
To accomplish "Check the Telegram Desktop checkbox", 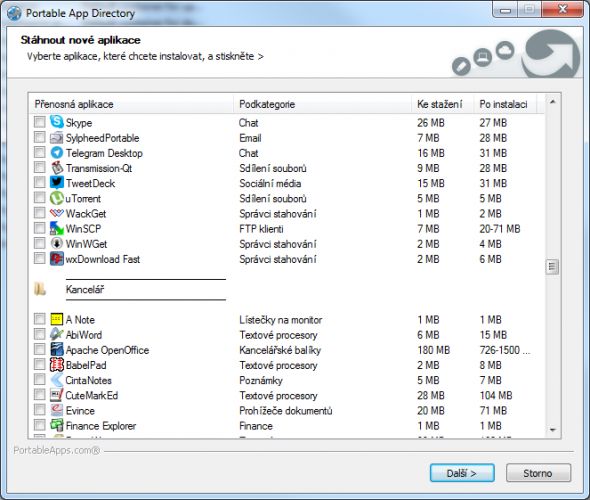I will point(40,152).
